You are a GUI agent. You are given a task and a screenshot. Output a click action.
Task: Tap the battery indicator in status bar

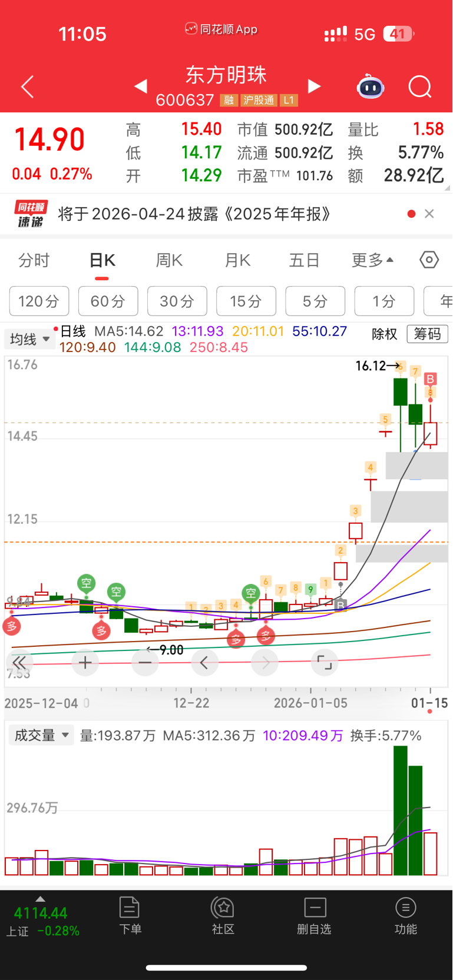pos(399,34)
